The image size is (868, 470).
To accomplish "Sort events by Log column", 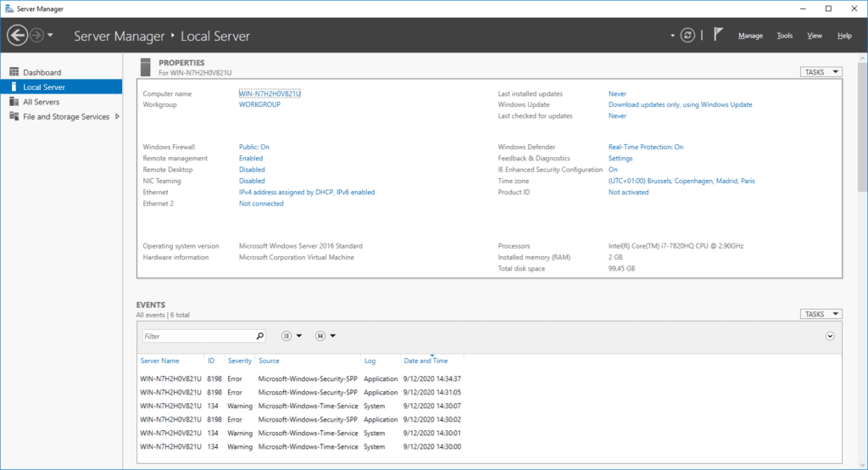I will pyautogui.click(x=370, y=361).
